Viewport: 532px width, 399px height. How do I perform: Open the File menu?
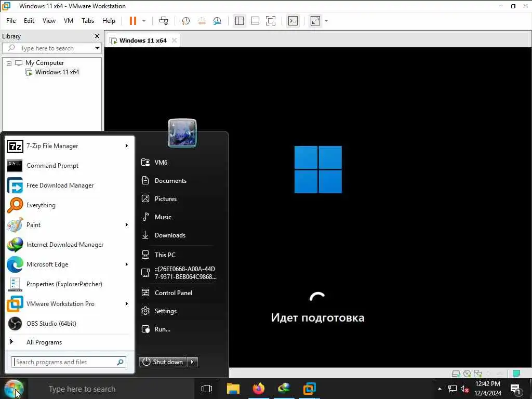11,21
